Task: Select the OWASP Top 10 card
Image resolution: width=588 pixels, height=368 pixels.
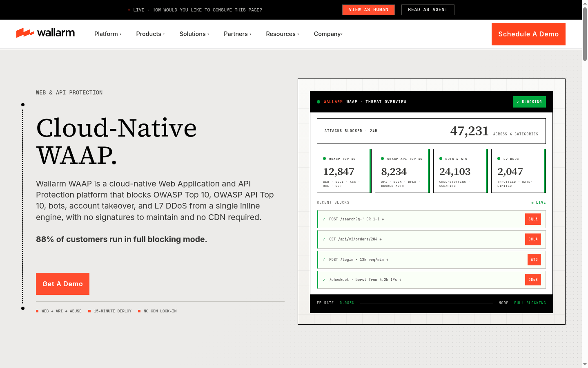Action: click(344, 171)
